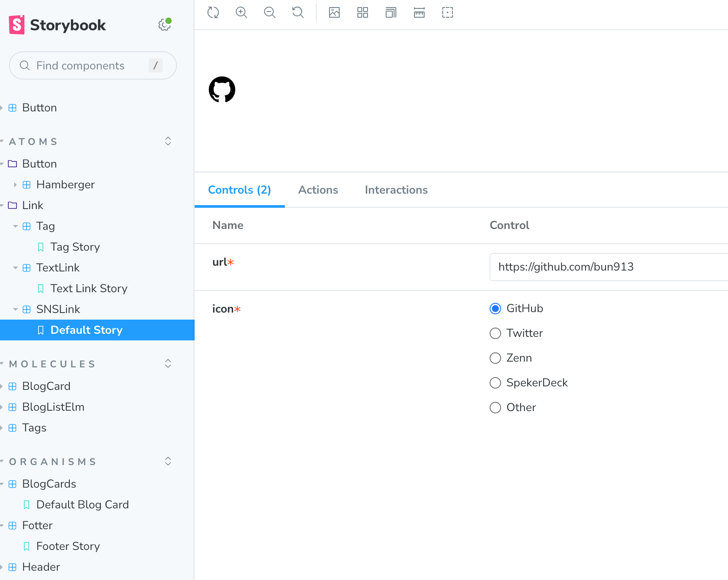Click the url control text field

pyautogui.click(x=609, y=267)
